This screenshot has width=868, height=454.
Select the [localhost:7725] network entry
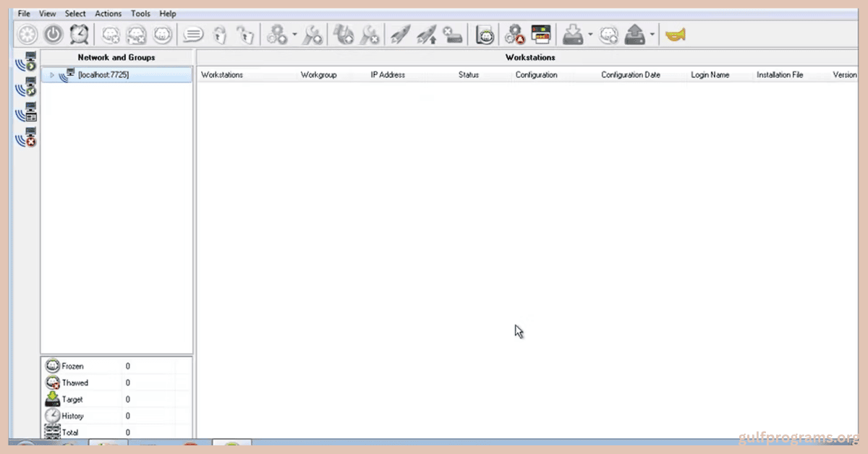[103, 75]
